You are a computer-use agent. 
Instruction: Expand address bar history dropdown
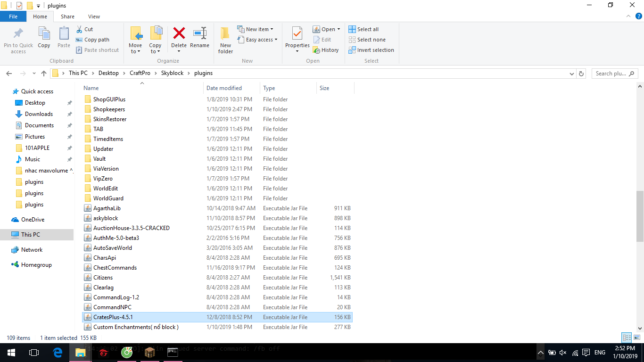point(571,74)
